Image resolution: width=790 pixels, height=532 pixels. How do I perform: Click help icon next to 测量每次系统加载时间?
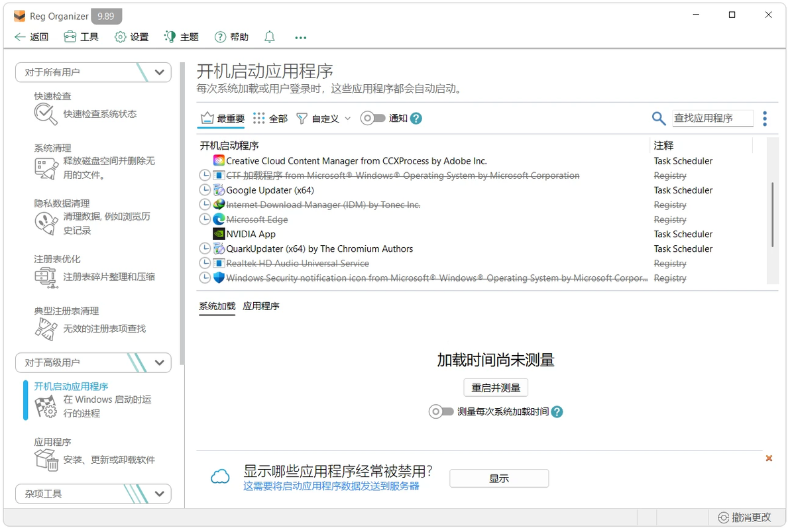pyautogui.click(x=557, y=411)
